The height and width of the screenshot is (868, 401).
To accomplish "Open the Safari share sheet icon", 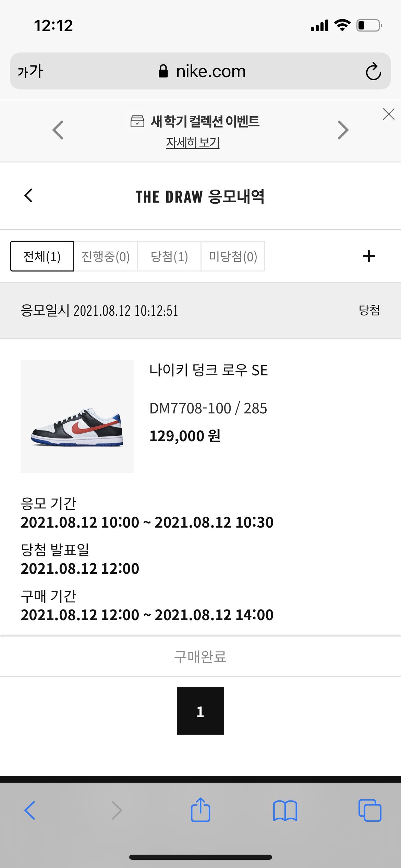I will pyautogui.click(x=200, y=810).
